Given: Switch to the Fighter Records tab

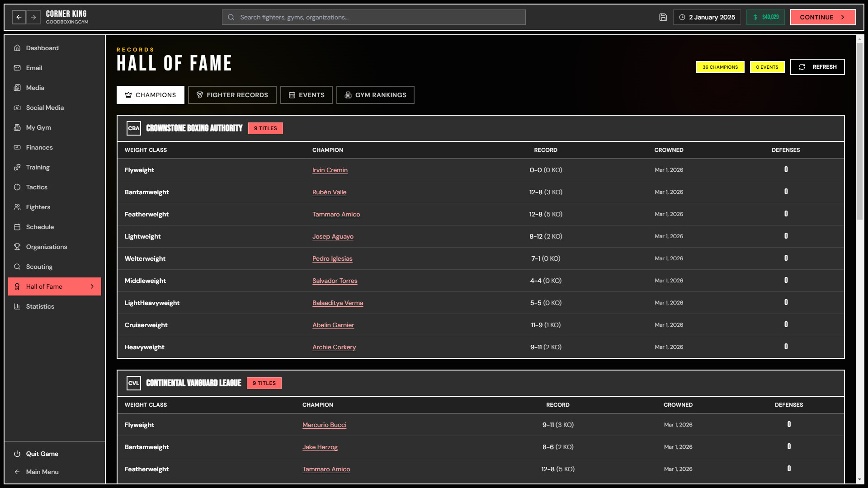Looking at the screenshot, I should (232, 95).
